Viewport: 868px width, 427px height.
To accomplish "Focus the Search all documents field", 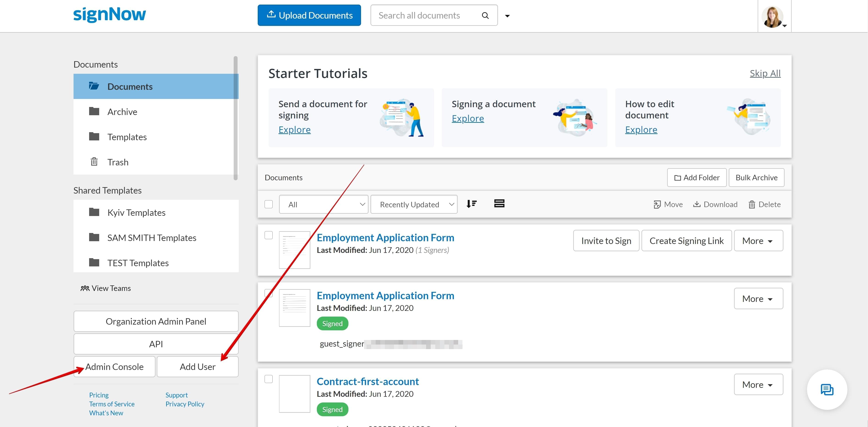I will pyautogui.click(x=434, y=15).
